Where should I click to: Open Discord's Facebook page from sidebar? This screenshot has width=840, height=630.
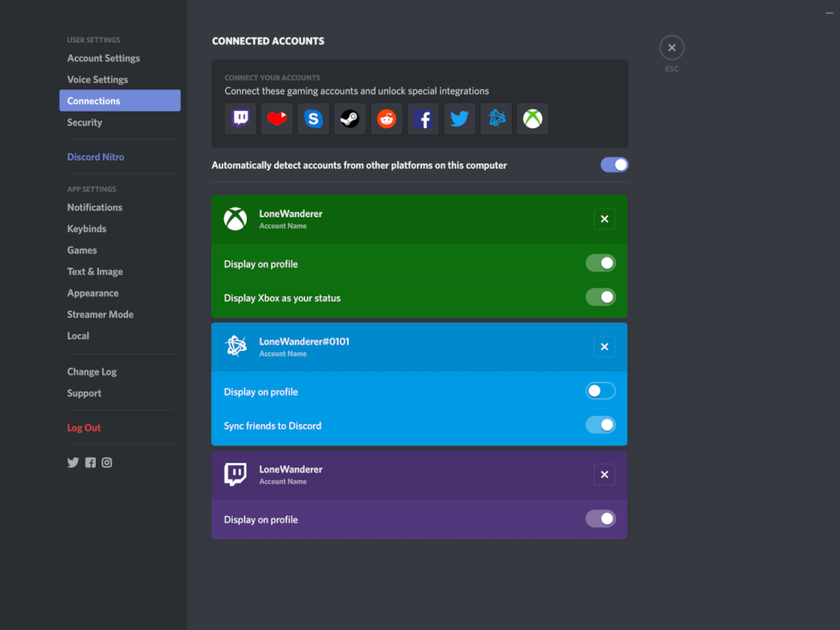point(90,463)
